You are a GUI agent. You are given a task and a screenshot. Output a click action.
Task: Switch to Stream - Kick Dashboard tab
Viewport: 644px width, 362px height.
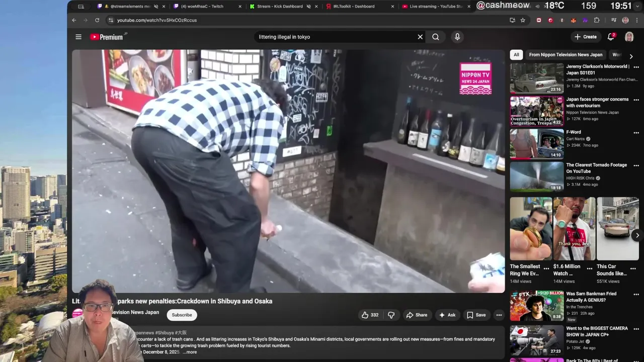tap(283, 7)
